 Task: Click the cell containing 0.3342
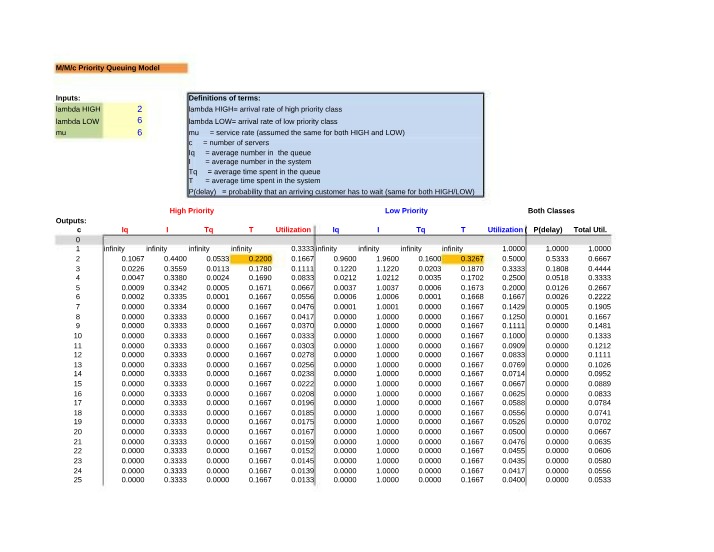click(x=175, y=288)
